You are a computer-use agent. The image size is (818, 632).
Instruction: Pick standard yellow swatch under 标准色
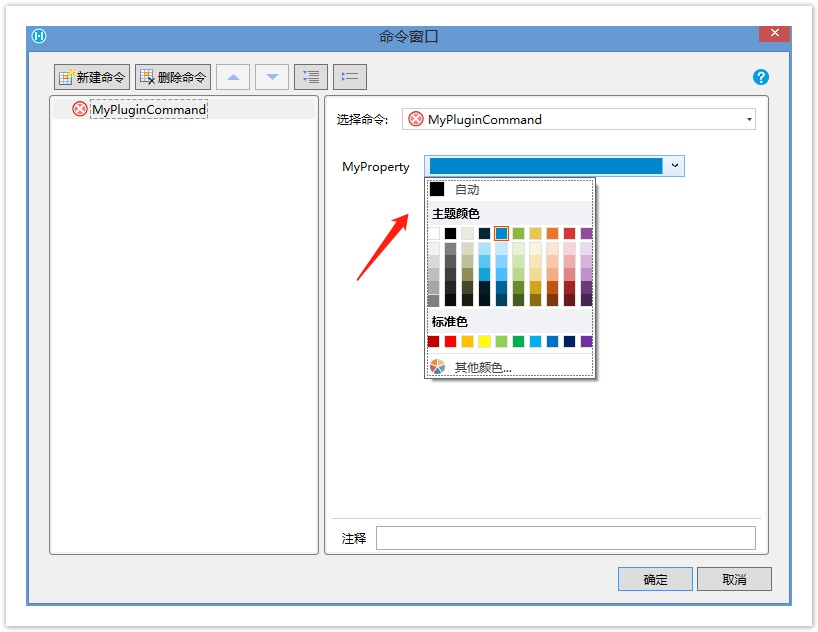click(484, 341)
